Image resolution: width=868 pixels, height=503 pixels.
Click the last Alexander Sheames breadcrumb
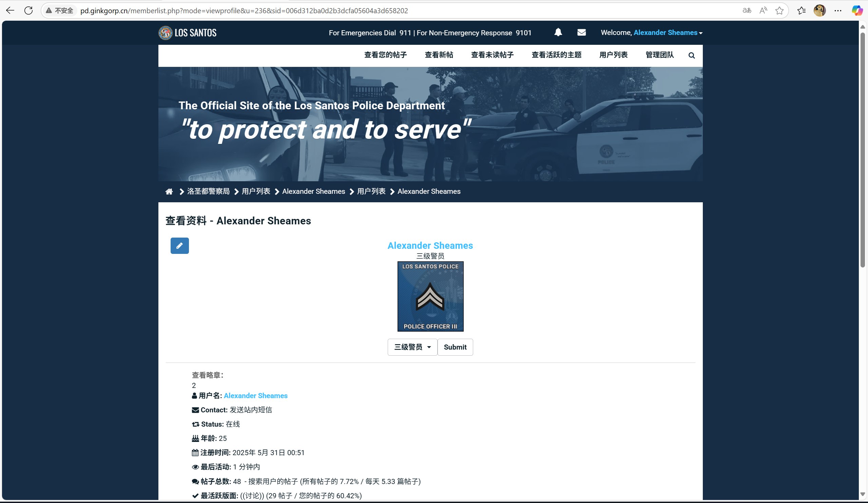(429, 191)
